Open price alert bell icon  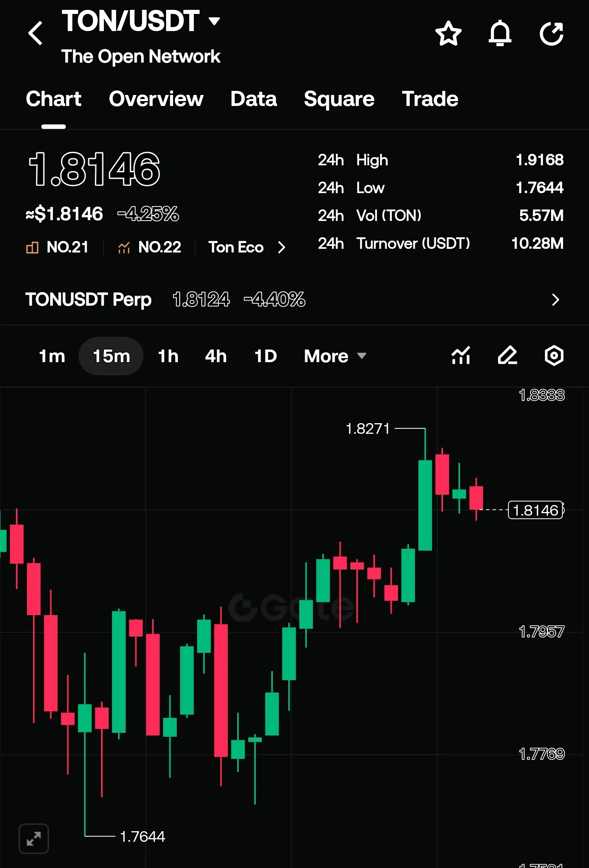[500, 33]
